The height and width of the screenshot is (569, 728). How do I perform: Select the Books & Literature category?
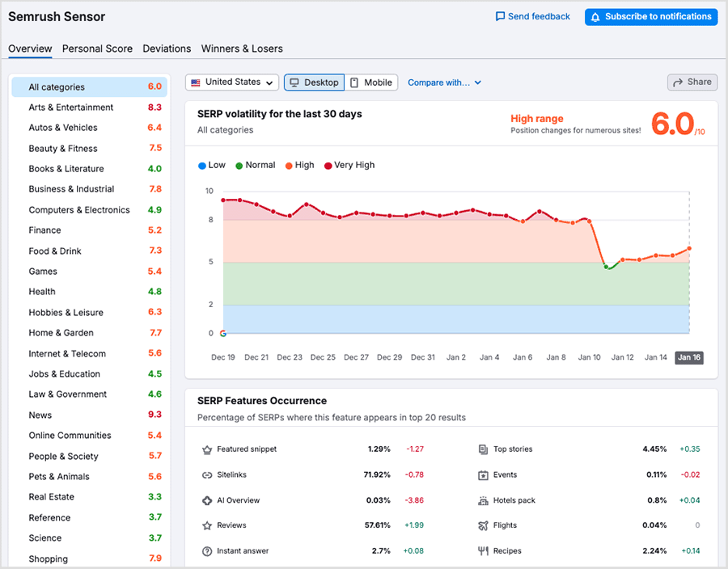89,169
